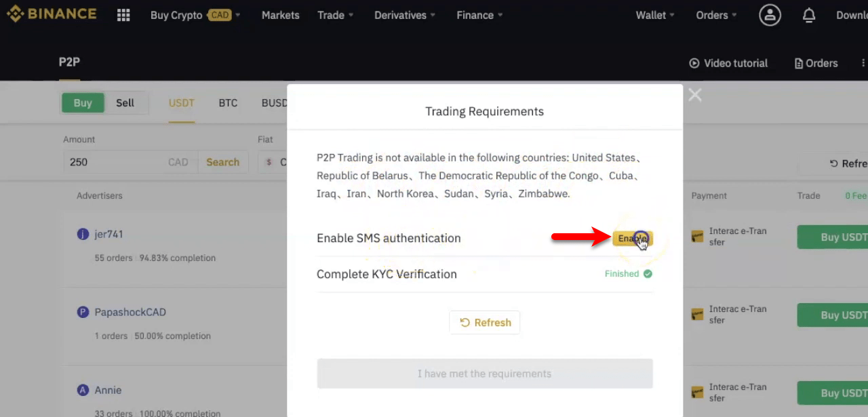This screenshot has height=417, width=868.
Task: Expand the Finance dropdown menu
Action: click(x=479, y=15)
